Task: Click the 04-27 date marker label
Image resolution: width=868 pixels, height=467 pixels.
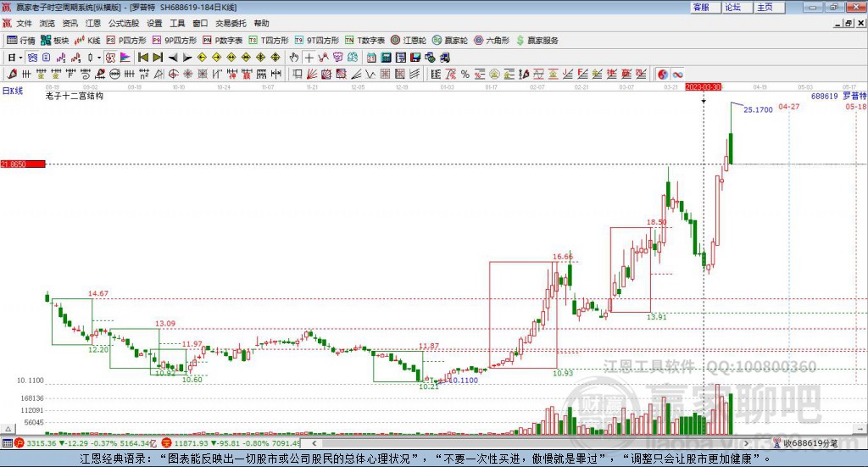Action: click(789, 106)
